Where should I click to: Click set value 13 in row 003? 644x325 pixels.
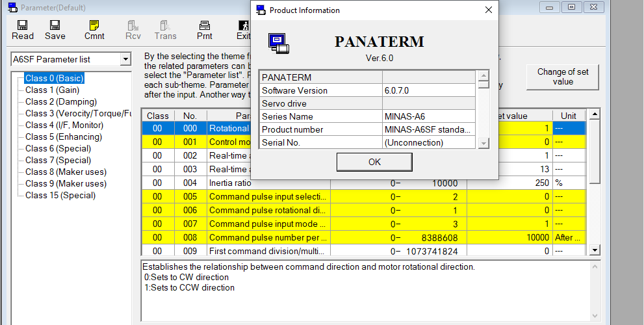[526, 169]
